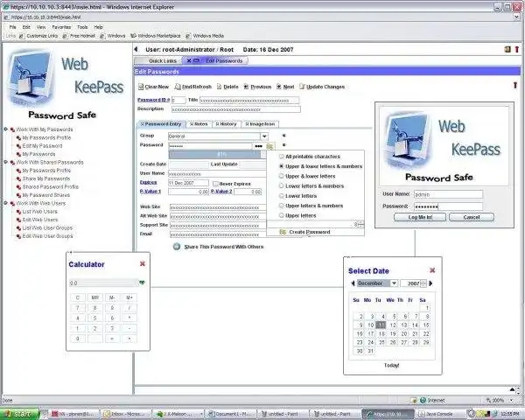Viewport: 525px width, 420px height.
Task: Click the Password ID # link
Action: coord(154,100)
